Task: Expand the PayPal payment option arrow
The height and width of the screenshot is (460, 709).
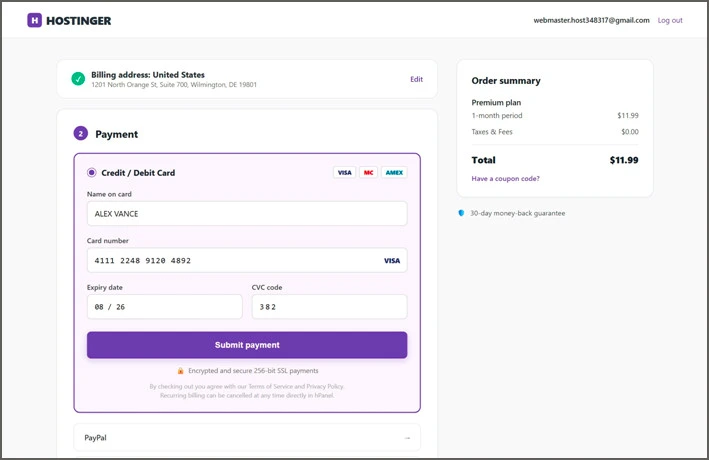Action: [x=407, y=438]
